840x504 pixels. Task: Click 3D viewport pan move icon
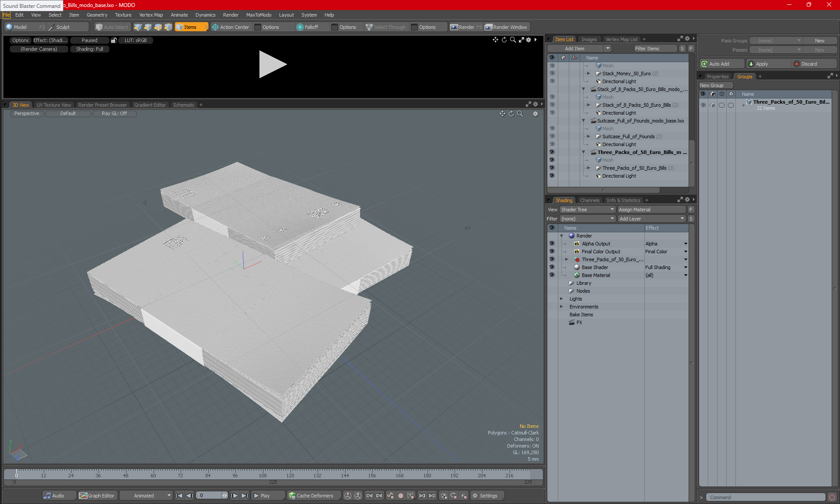point(502,114)
